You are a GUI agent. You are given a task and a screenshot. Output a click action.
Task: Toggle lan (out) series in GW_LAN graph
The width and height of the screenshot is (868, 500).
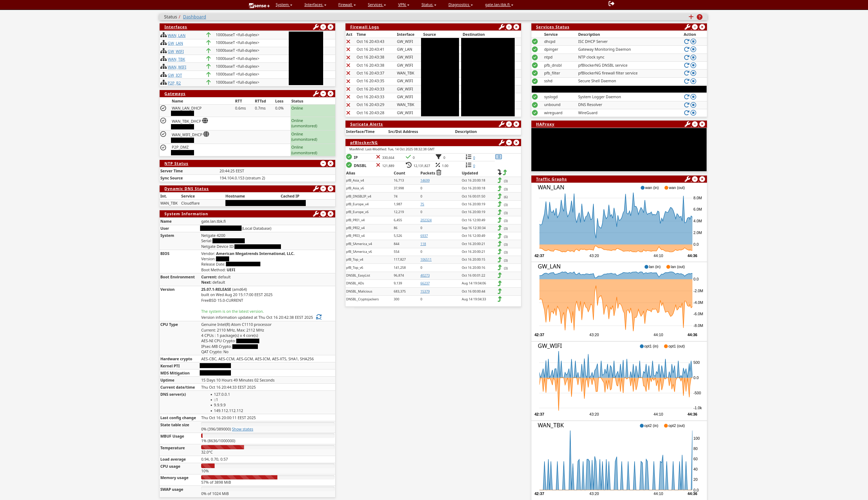pos(676,267)
